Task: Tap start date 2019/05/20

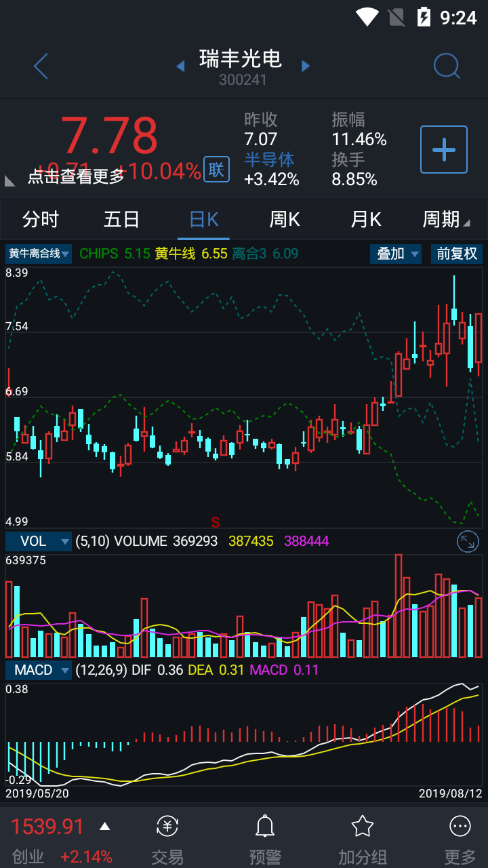Action: [x=37, y=793]
